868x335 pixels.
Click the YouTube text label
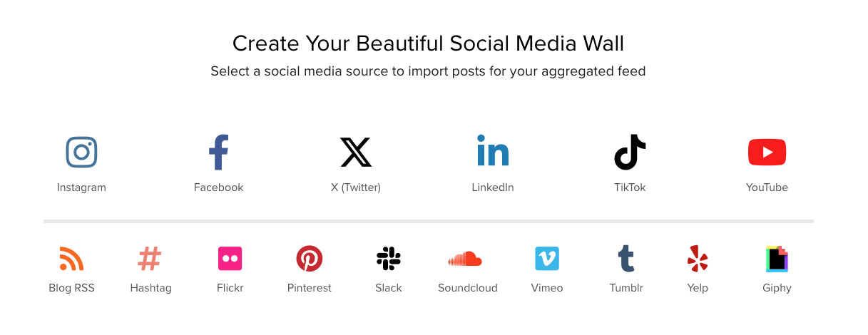[767, 187]
